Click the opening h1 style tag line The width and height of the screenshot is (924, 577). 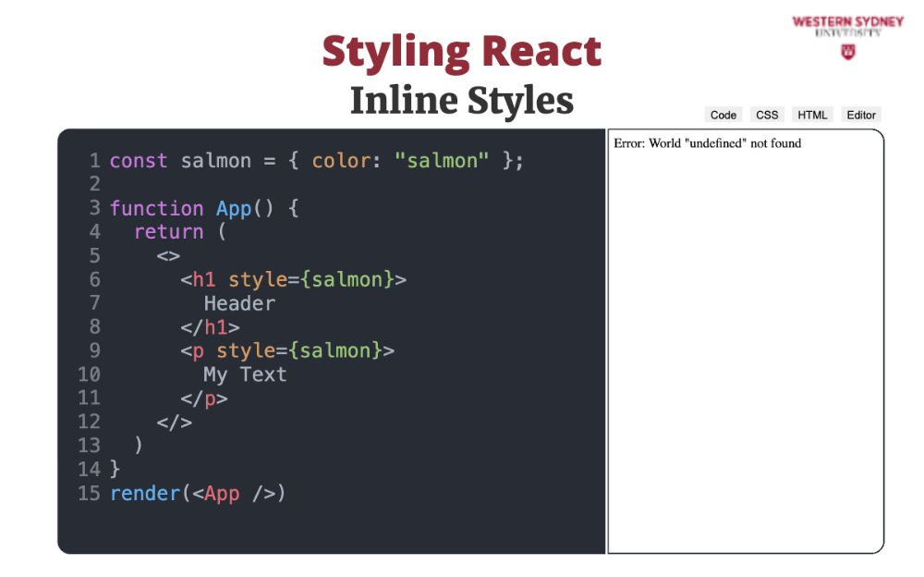[x=293, y=279]
